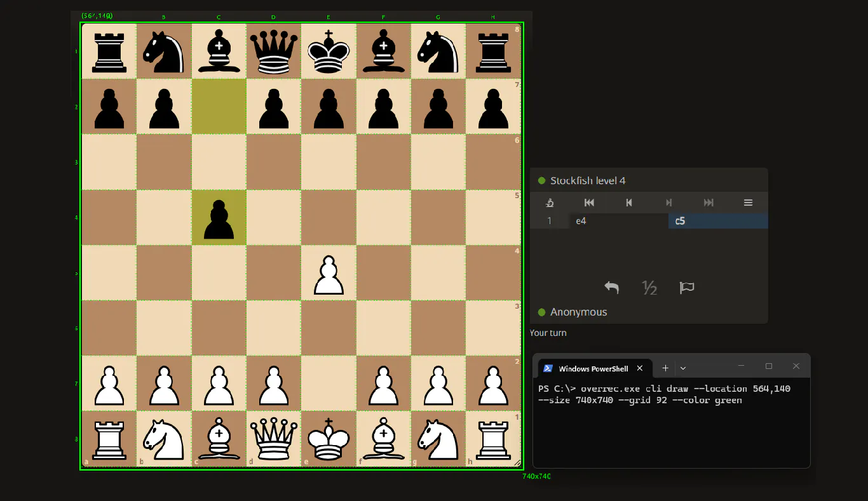Open the hamburger menu in move panel
Viewport: 868px width, 501px height.
748,203
